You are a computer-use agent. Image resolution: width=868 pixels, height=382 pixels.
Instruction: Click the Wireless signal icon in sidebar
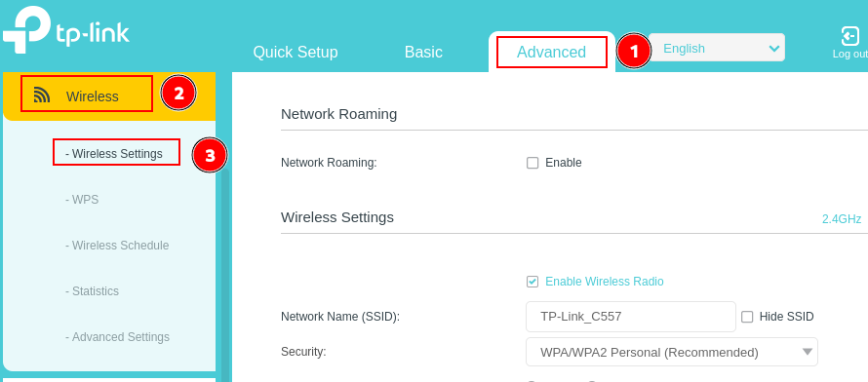[42, 95]
